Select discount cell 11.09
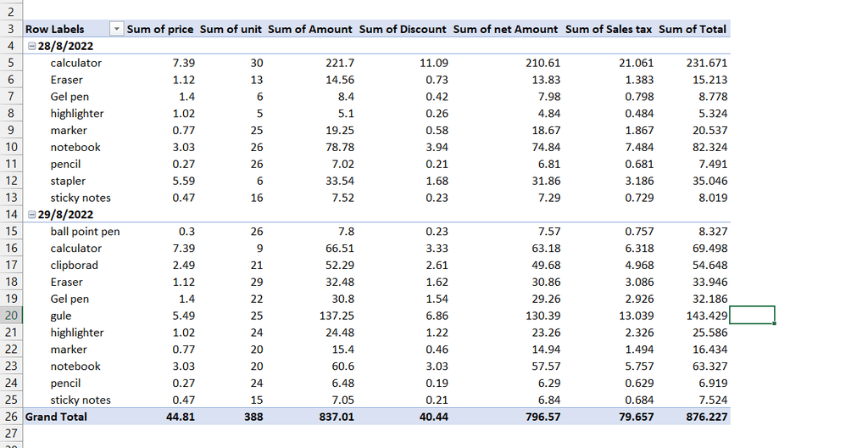The height and width of the screenshot is (448, 868). tap(433, 63)
